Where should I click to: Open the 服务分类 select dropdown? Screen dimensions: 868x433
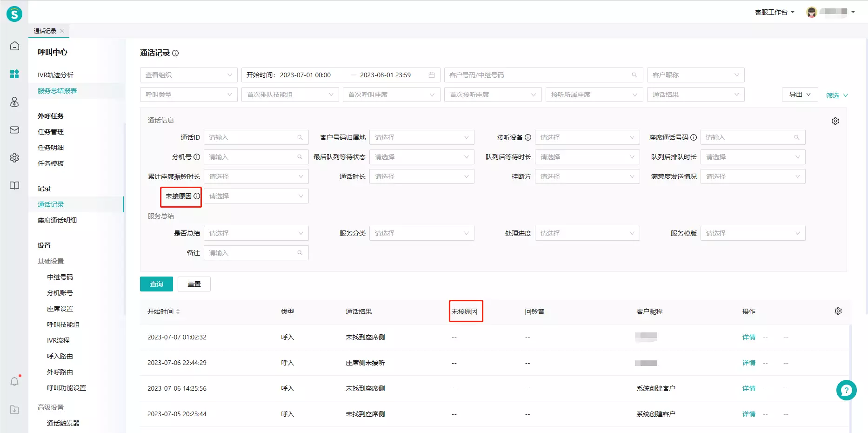[422, 233]
